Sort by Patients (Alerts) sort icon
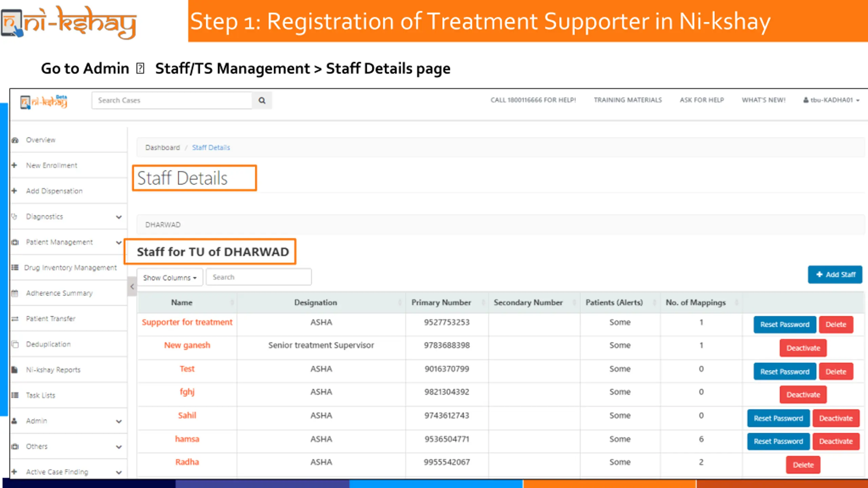This screenshot has height=488, width=868. click(655, 302)
